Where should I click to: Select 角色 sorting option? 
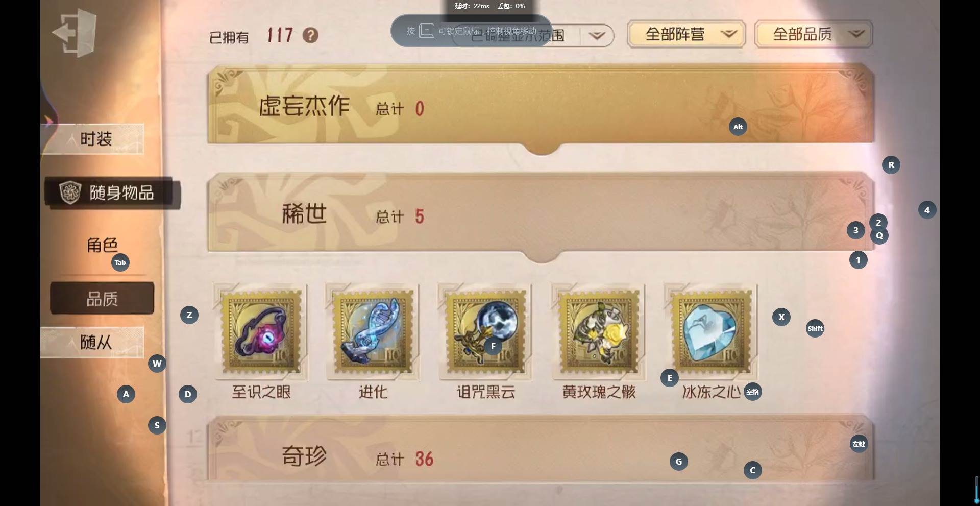coord(102,245)
